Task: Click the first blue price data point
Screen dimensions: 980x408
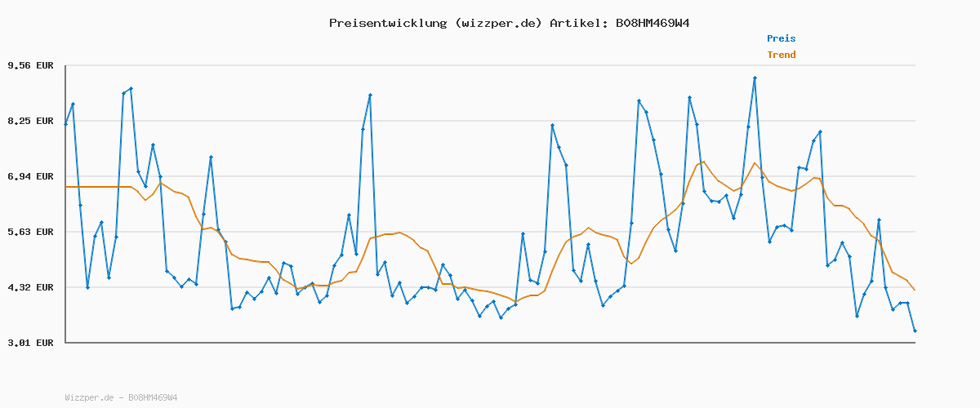Action: click(x=66, y=124)
